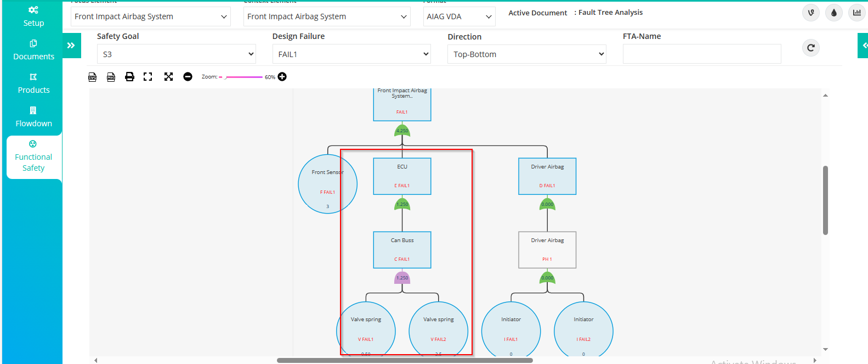Viewport: 868px width, 364px height.
Task: Select Driver Airbag D FAIL1 node
Action: (547, 176)
